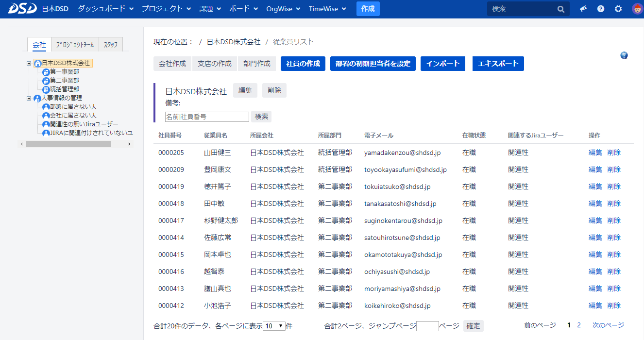Click the search magnifier icon
Image resolution: width=644 pixels, height=340 pixels.
tap(561, 9)
